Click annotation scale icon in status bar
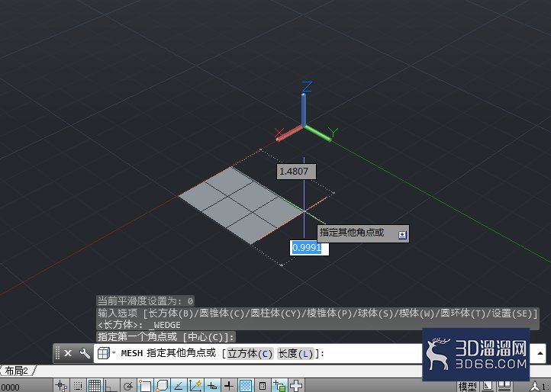The height and width of the screenshot is (392, 551). point(535,387)
